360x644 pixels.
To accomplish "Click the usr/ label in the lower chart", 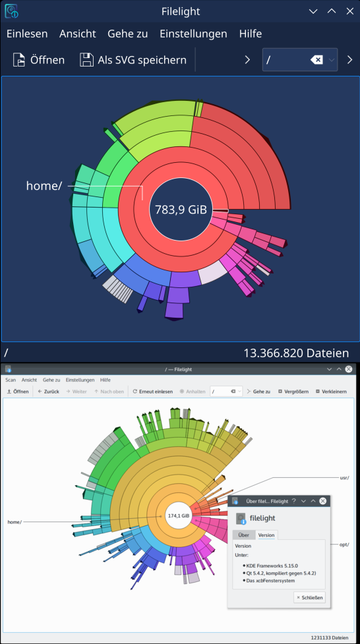I will 345,478.
